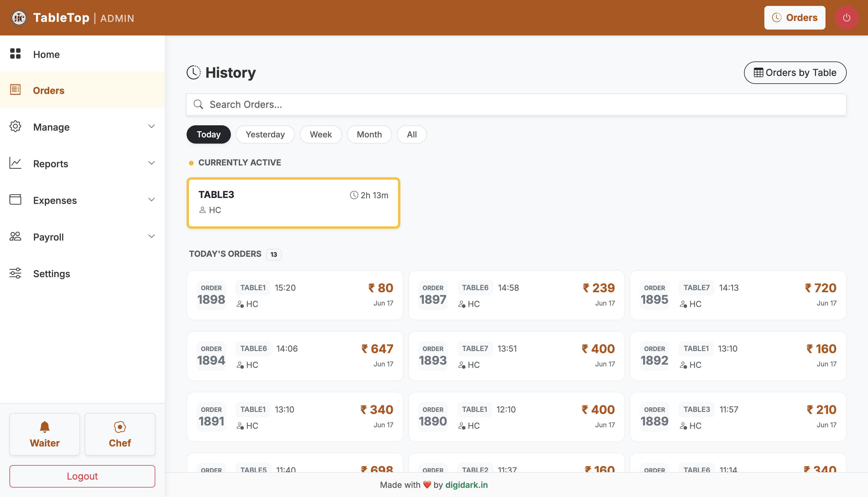This screenshot has height=497, width=868.
Task: Click the red power icon button
Action: [x=846, y=18]
